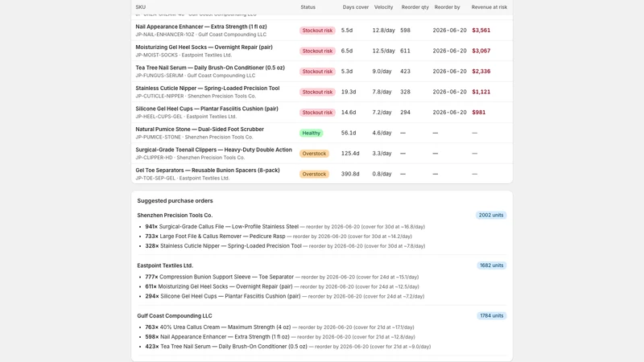
Task: Click the 1682 units badge
Action: (491, 265)
